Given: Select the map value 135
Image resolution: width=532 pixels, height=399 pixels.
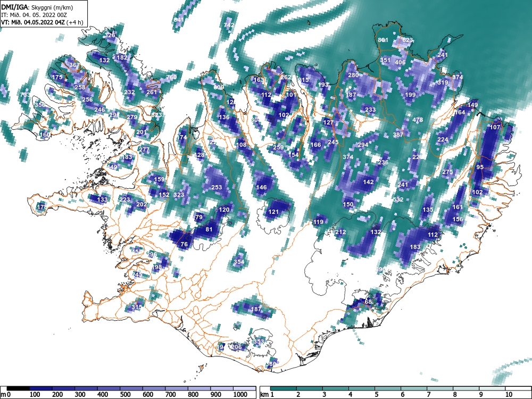Looking at the screenshot, I should coord(428,210).
